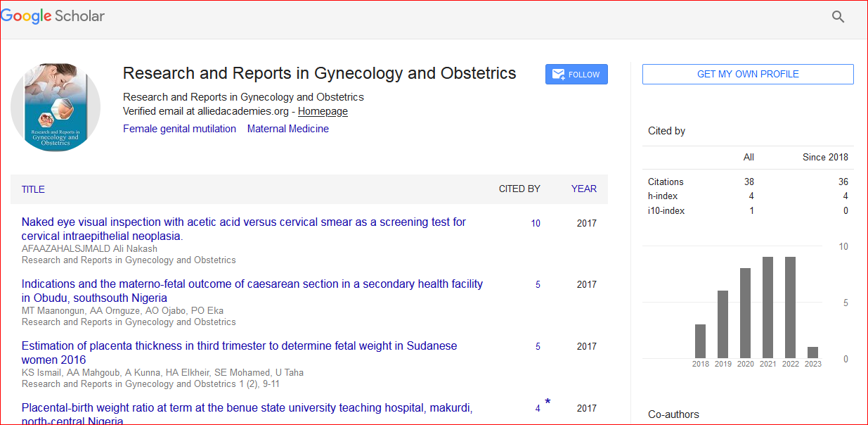This screenshot has height=425, width=868.
Task: Click Get My Own Profile button
Action: click(748, 74)
